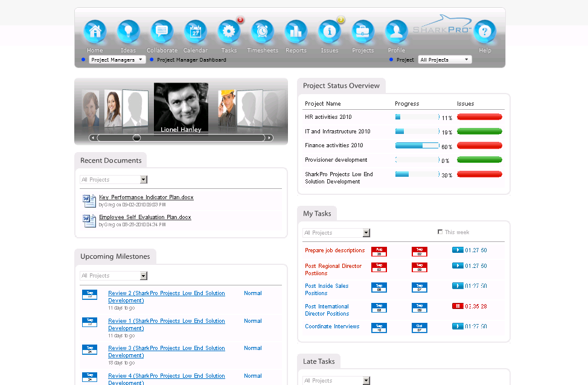Open the Calendar icon

point(195,32)
